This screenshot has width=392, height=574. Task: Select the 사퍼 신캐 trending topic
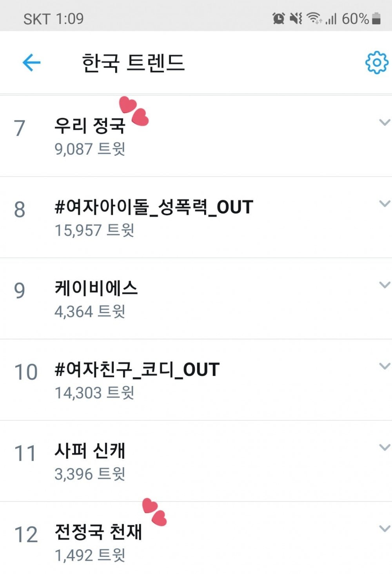90,450
